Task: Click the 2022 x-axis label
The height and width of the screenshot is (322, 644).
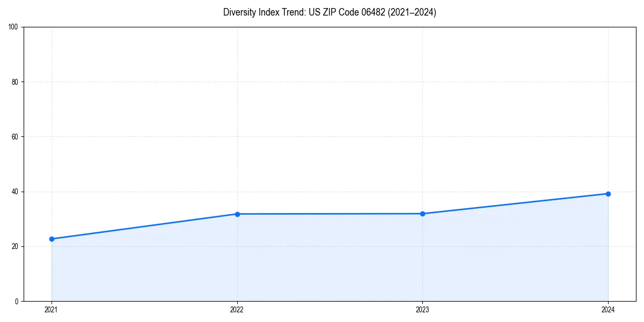Action: tap(237, 309)
